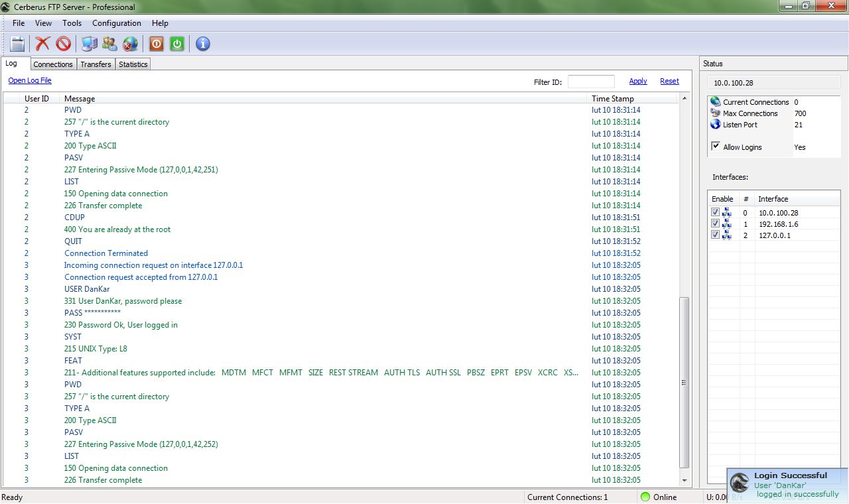Open the File menu
This screenshot has width=849, height=504.
[x=19, y=23]
